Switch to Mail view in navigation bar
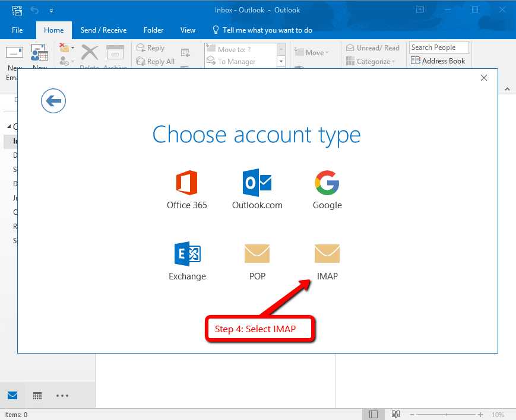 tap(12, 395)
